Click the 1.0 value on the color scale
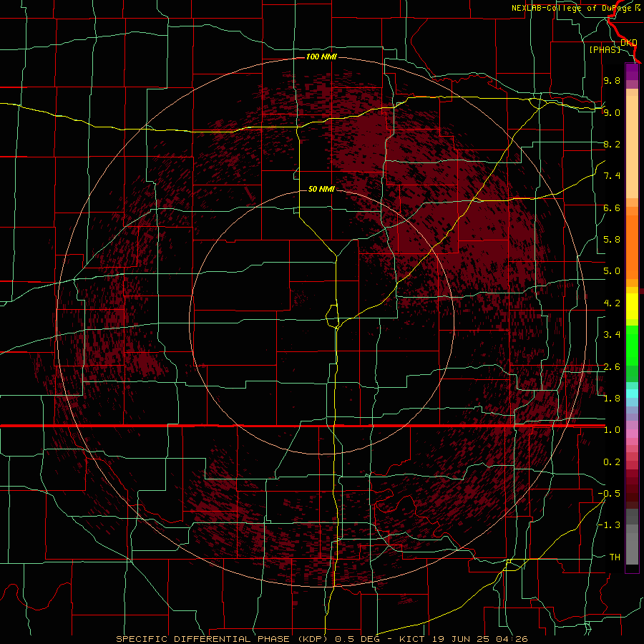Image resolution: width=644 pixels, height=644 pixels. [x=612, y=430]
